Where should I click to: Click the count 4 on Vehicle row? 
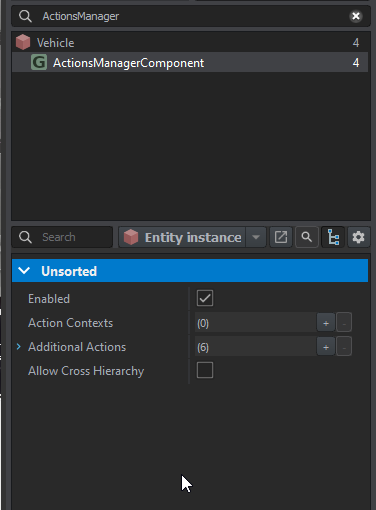tap(356, 43)
